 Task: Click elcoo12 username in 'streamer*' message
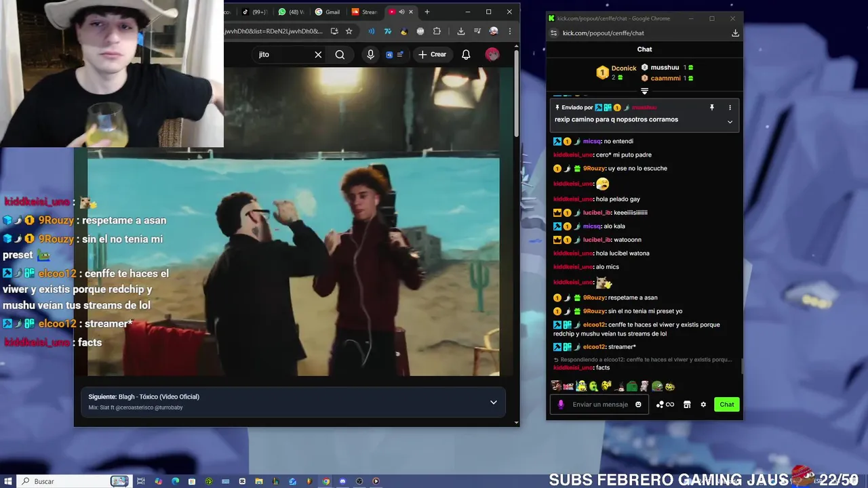(594, 346)
